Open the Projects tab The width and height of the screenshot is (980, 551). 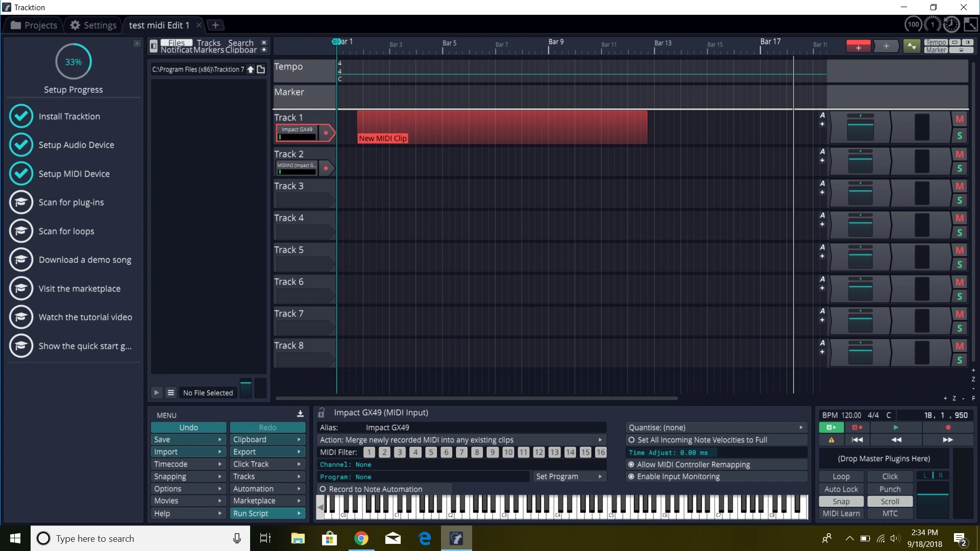(34, 25)
